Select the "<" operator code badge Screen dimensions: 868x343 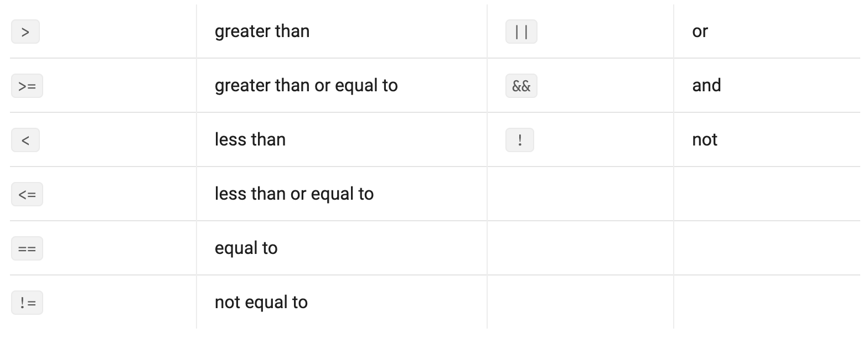click(x=25, y=140)
